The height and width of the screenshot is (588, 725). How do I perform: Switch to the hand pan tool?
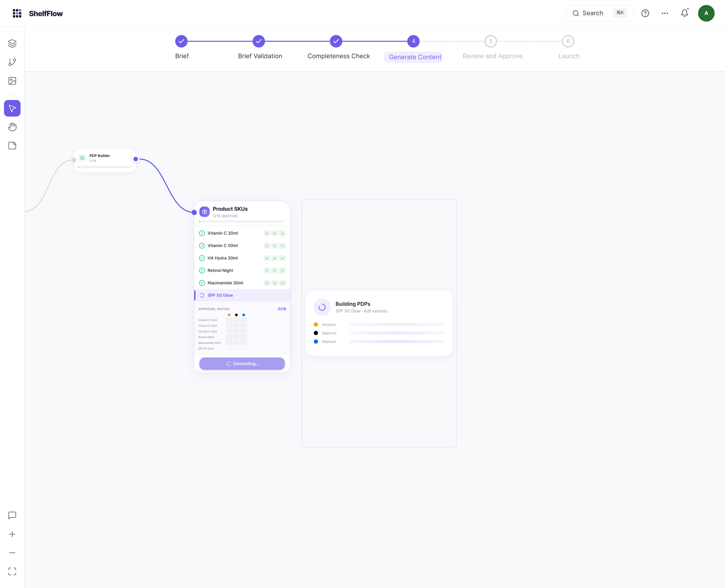12,127
